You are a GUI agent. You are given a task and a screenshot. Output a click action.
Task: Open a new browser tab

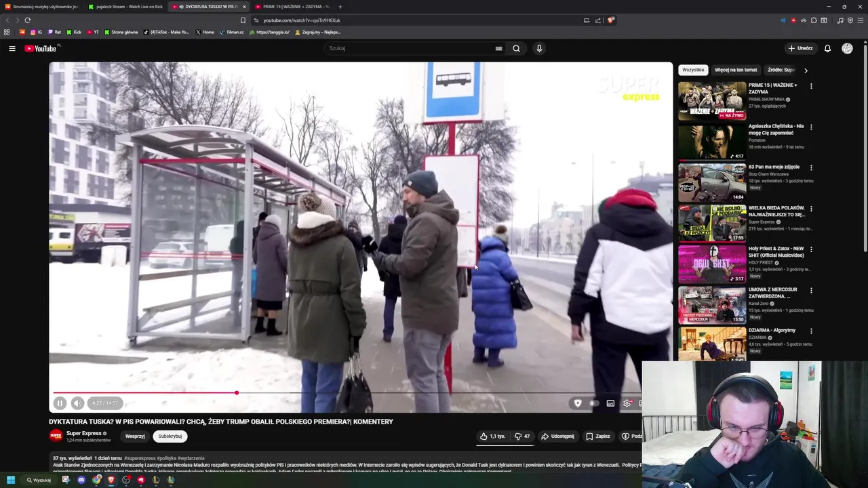tap(340, 7)
